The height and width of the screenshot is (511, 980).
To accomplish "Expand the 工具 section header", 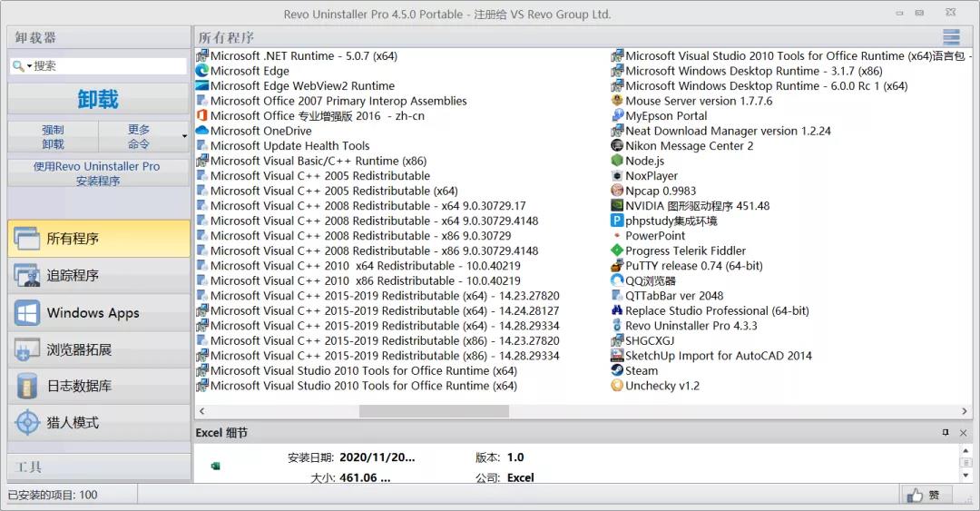I will pyautogui.click(x=99, y=467).
